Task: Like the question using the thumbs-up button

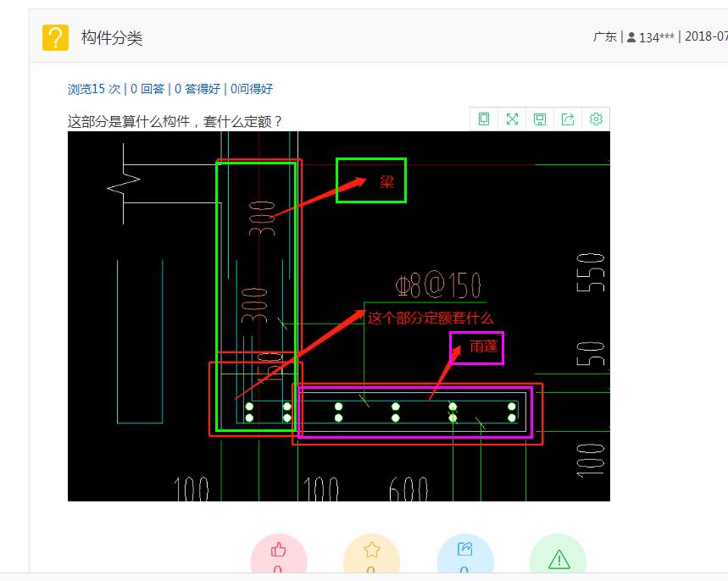Action: [x=279, y=553]
